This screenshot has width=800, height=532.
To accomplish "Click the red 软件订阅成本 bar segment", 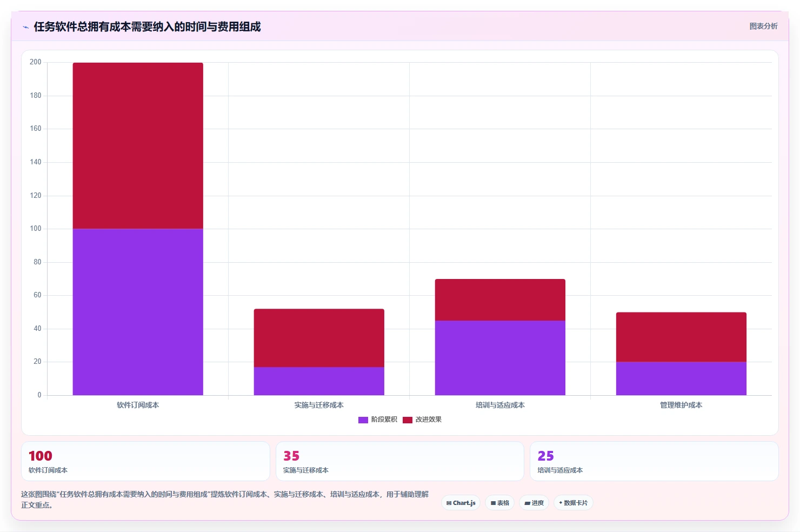I will tap(138, 146).
